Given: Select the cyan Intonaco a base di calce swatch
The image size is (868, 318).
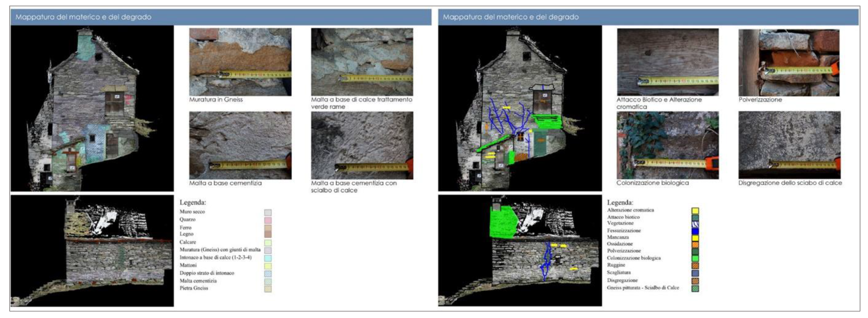Looking at the screenshot, I should tap(268, 258).
